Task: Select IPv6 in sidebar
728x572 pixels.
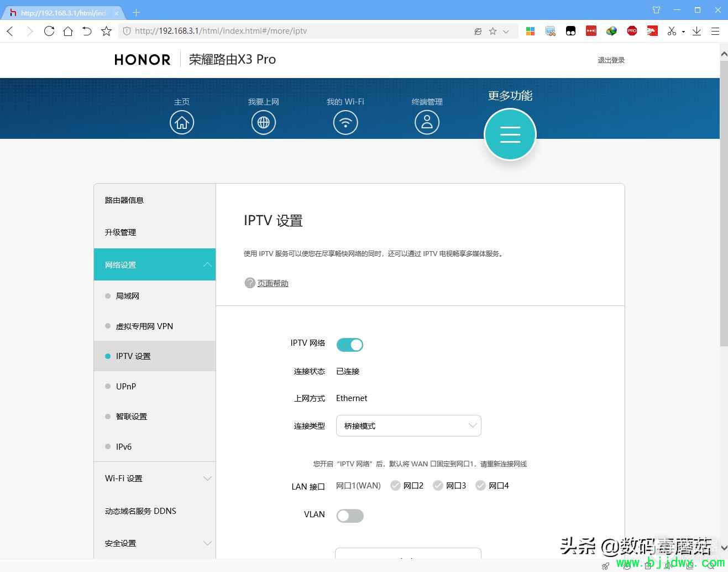Action: click(155, 446)
